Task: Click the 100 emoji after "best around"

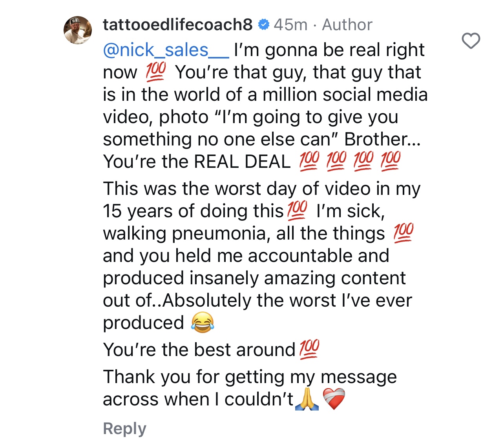Action: click(x=309, y=350)
